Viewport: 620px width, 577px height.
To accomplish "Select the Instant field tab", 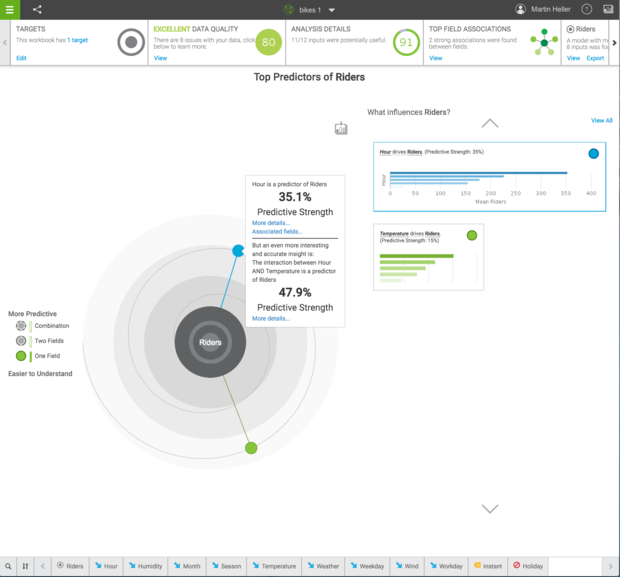I will 488,566.
